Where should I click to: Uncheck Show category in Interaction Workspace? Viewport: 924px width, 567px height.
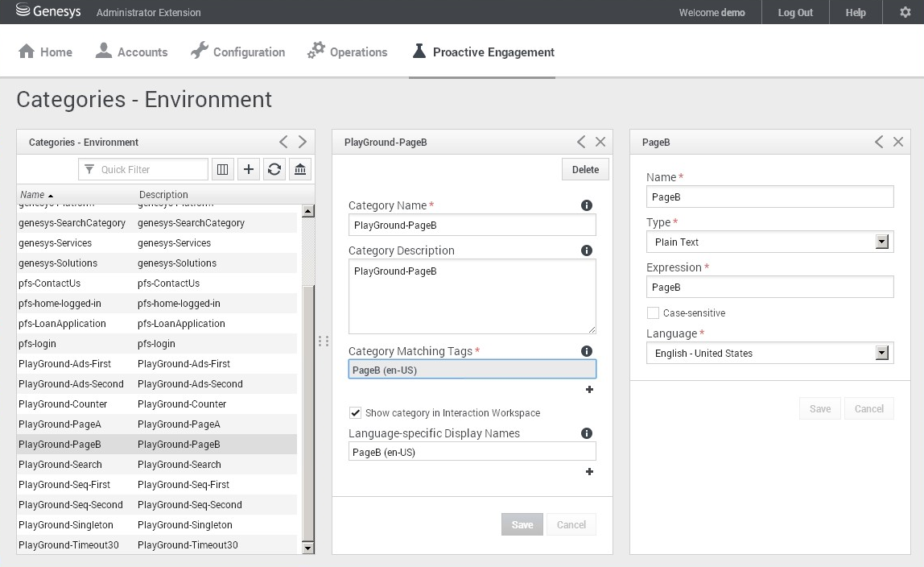click(x=355, y=413)
